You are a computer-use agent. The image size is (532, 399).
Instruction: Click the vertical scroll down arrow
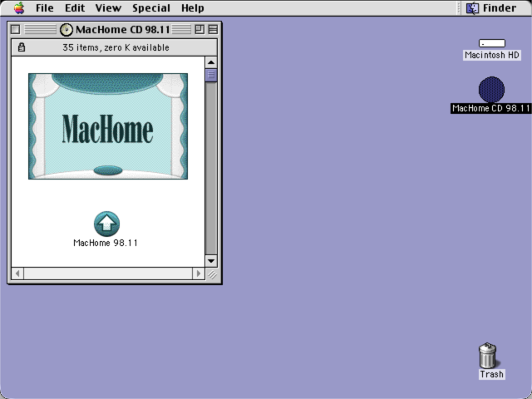point(211,261)
